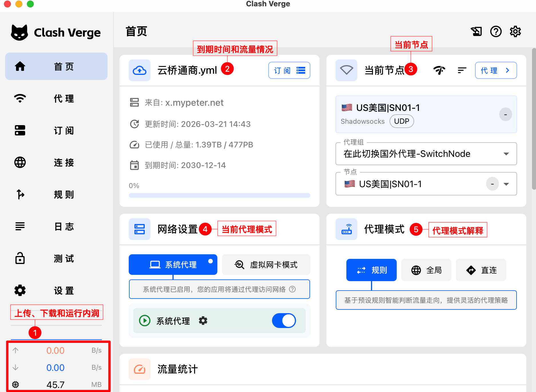Click the green play status icon for 系统代理
536x392 pixels.
tap(145, 321)
